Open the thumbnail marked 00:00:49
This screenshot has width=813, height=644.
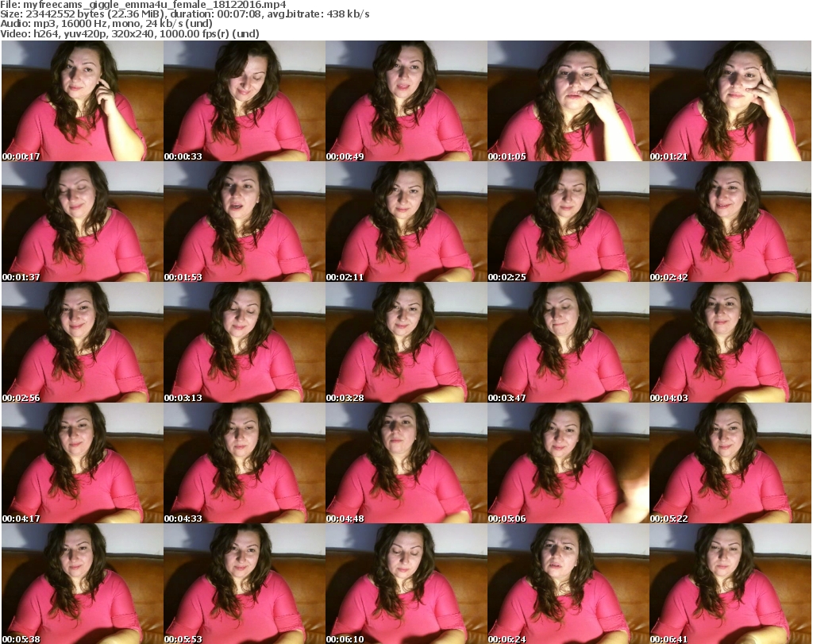tap(406, 101)
